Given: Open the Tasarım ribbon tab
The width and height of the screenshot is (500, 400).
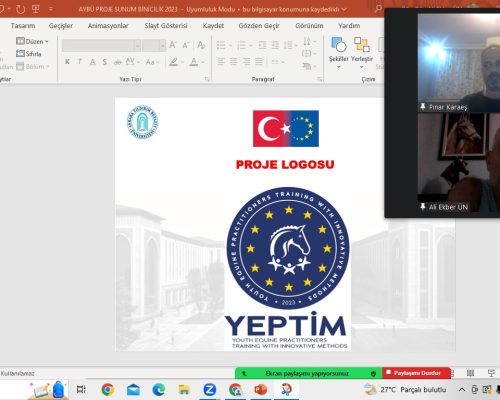Looking at the screenshot, I should [23, 26].
